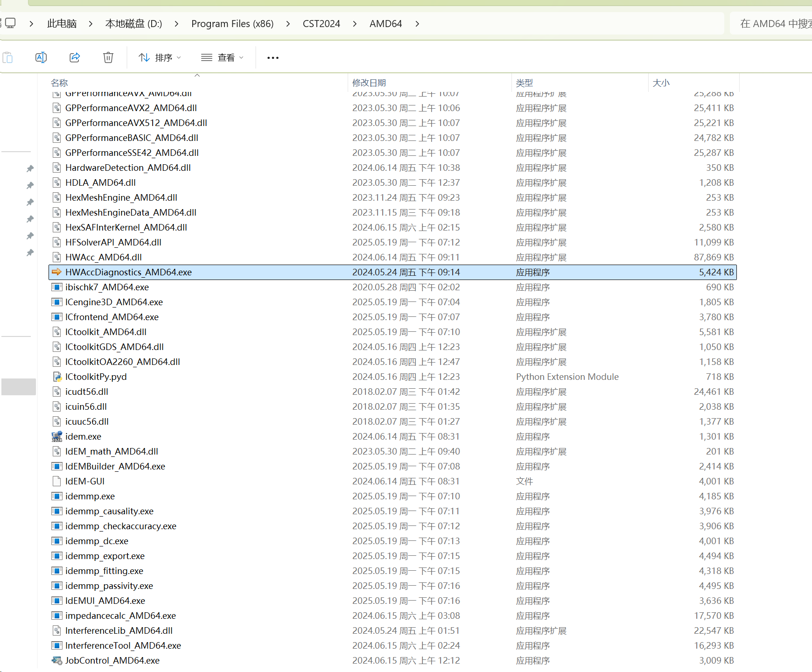Sort files by clicking the 大小 column header
812x672 pixels.
[661, 83]
